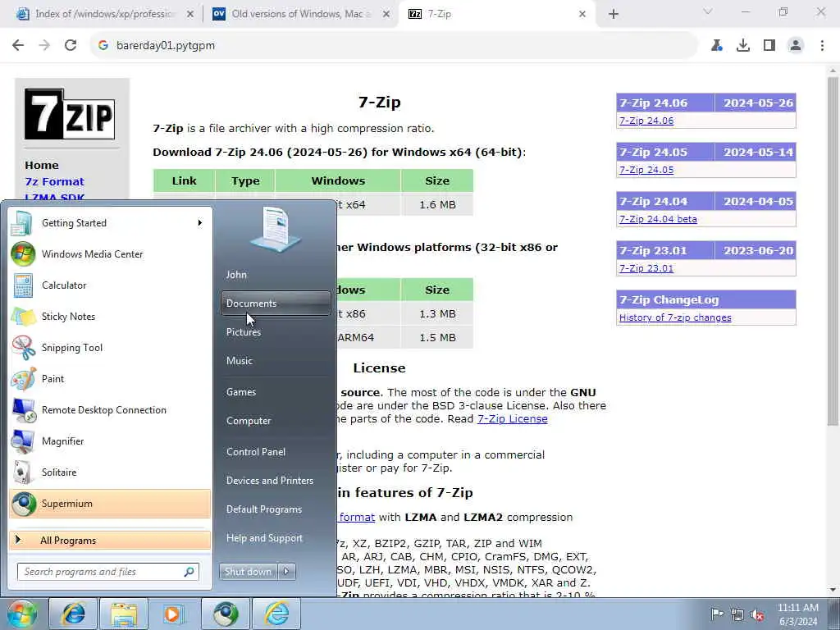The height and width of the screenshot is (630, 840).
Task: Open network tray icon
Action: point(737,614)
